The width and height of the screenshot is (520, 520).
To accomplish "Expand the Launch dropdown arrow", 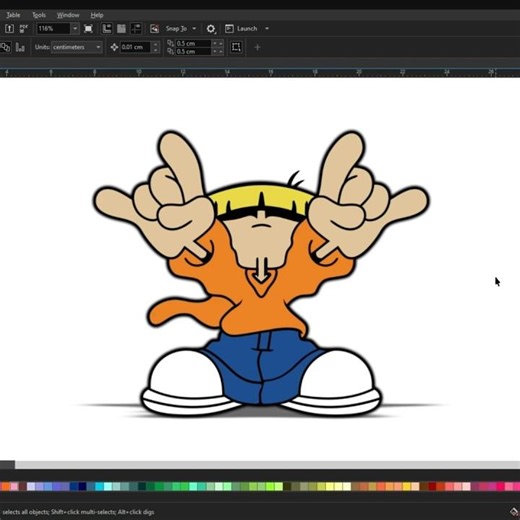I will coord(267,29).
